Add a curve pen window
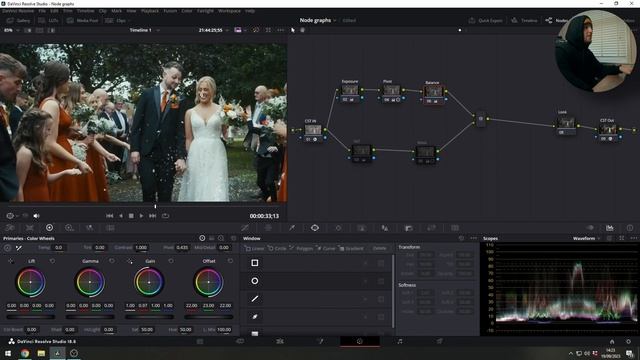Image resolution: width=640 pixels, height=360 pixels. [x=255, y=316]
